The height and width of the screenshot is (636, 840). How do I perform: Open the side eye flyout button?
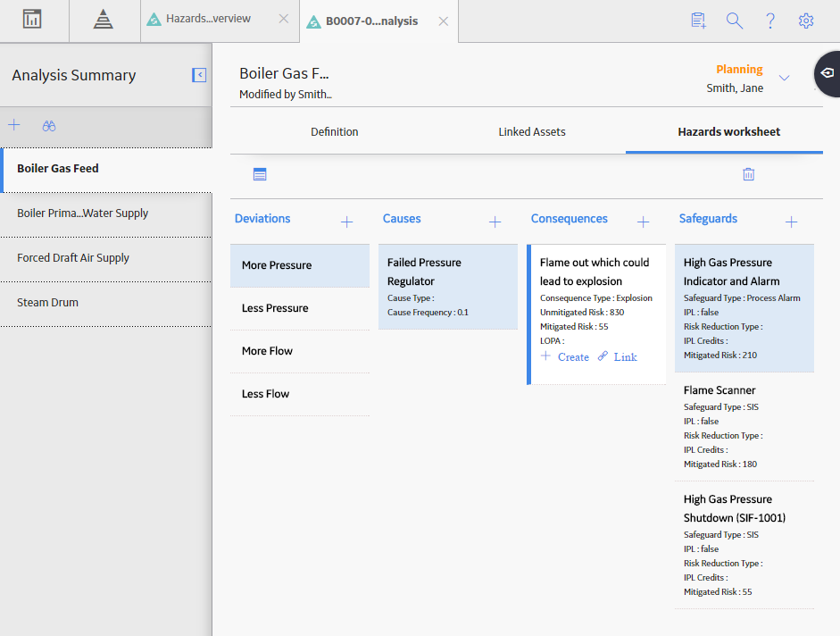828,73
